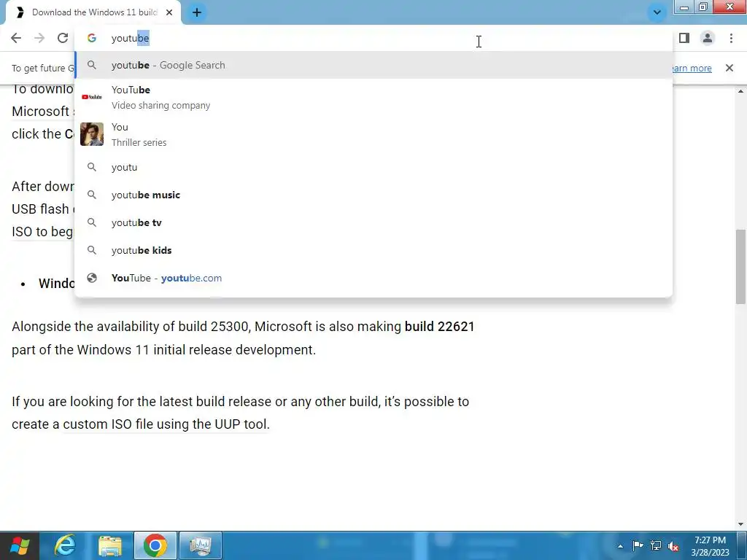The image size is (747, 560).
Task: Open Windows Explorer folder on taskbar
Action: (x=110, y=545)
